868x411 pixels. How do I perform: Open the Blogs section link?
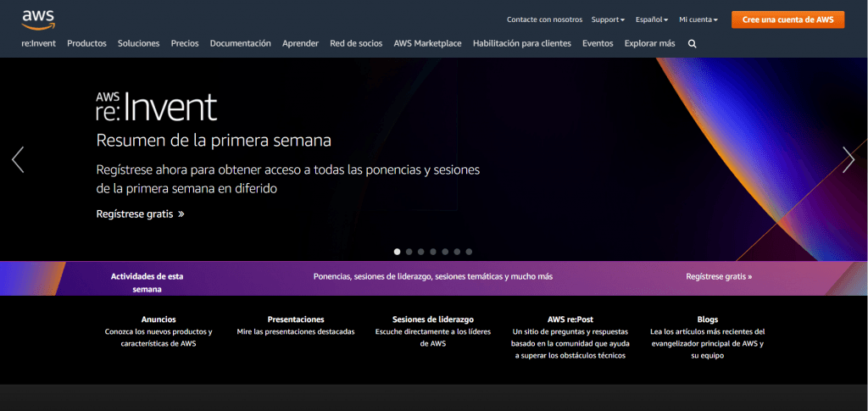[x=708, y=319]
